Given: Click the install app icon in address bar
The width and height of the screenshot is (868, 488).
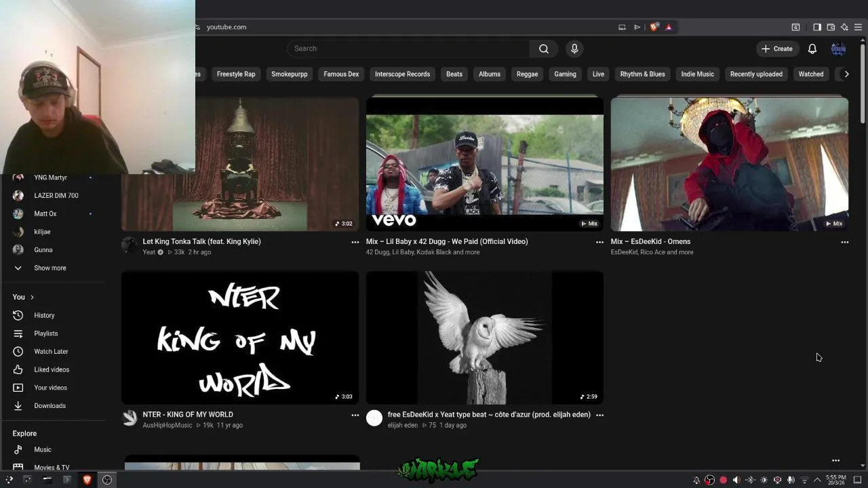Looking at the screenshot, I should pos(622,27).
